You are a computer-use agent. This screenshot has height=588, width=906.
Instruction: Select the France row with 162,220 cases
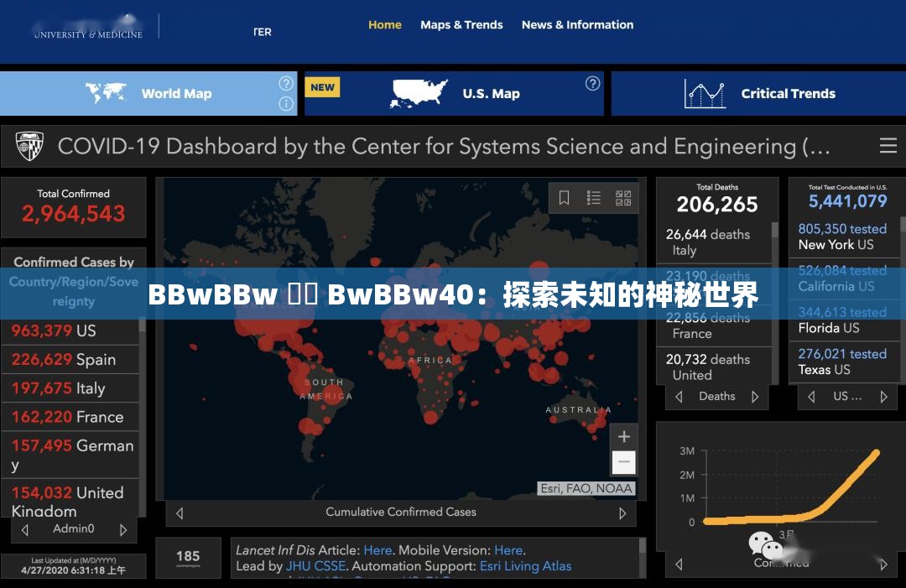tap(70, 417)
